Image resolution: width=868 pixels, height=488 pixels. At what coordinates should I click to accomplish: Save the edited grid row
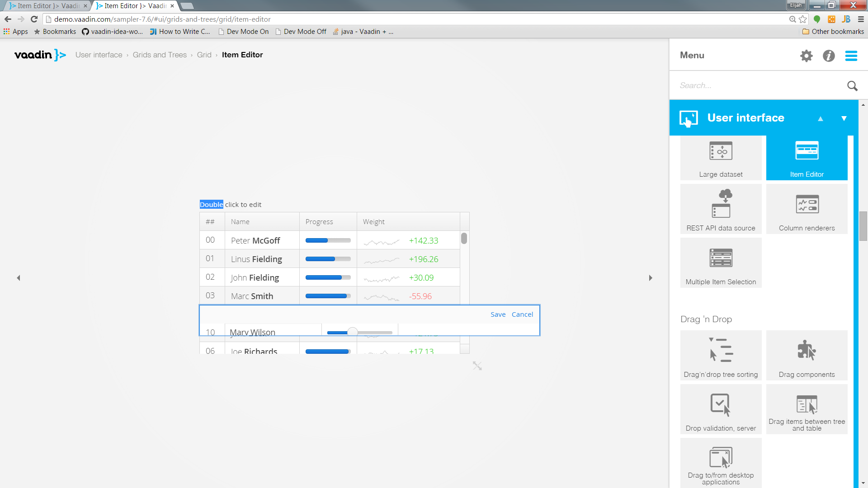498,314
